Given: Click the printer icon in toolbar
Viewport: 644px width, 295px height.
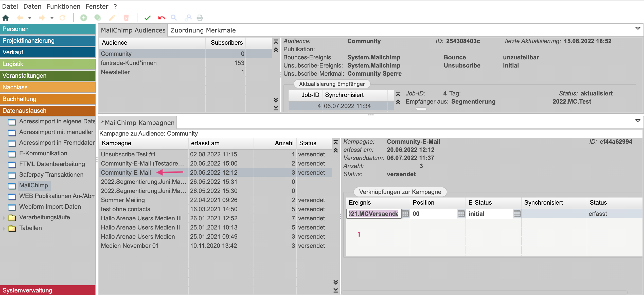Looking at the screenshot, I should point(200,18).
